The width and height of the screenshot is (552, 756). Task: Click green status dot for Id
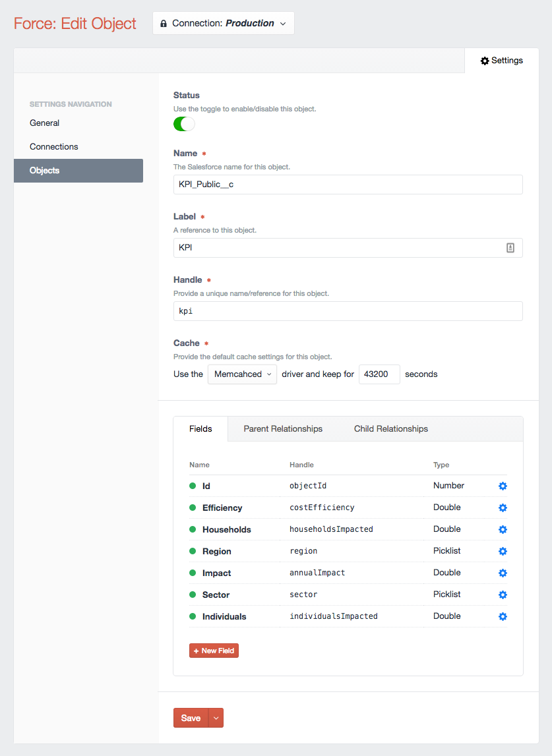pos(193,486)
